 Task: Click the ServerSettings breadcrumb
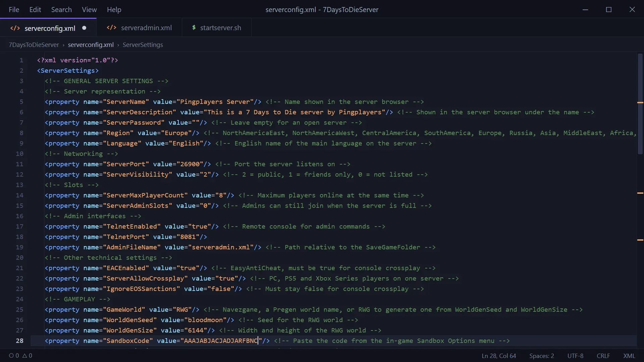[x=143, y=45]
